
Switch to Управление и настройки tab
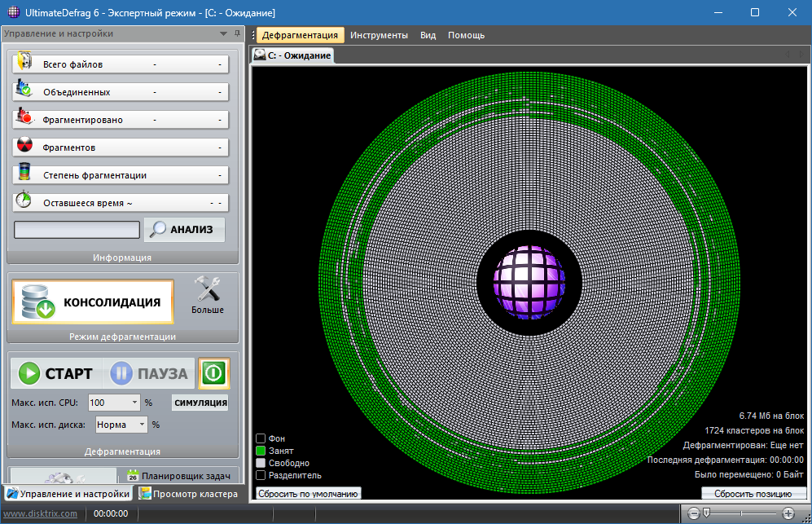point(68,494)
